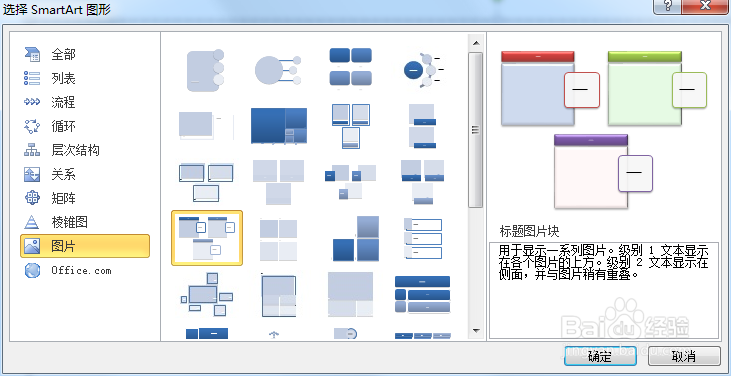Choose pictures with small blue side blocks layout
The height and width of the screenshot is (376, 731).
351,182
